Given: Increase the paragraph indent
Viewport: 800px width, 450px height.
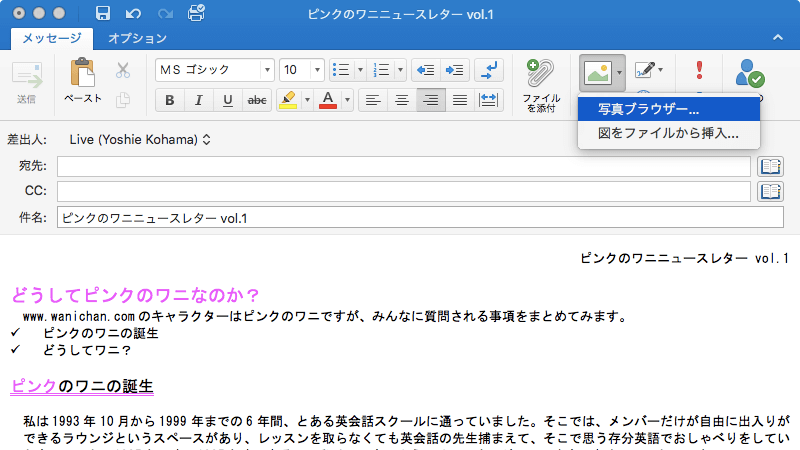Looking at the screenshot, I should click(x=455, y=70).
